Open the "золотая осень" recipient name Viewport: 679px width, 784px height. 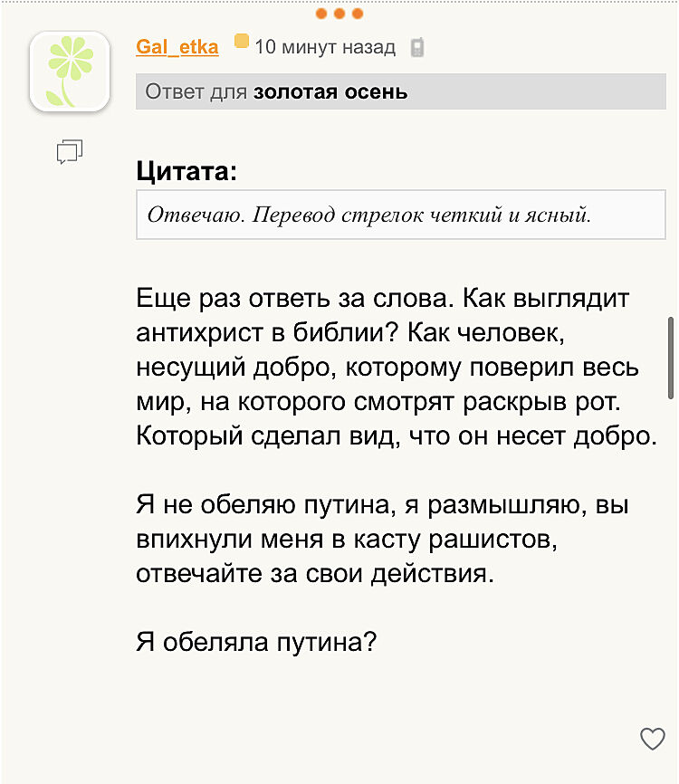tap(330, 91)
